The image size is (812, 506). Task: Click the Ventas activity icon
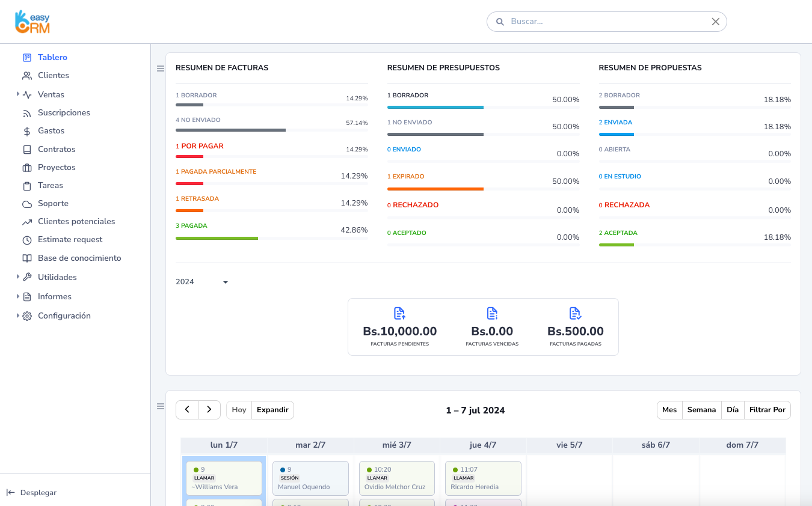(27, 95)
